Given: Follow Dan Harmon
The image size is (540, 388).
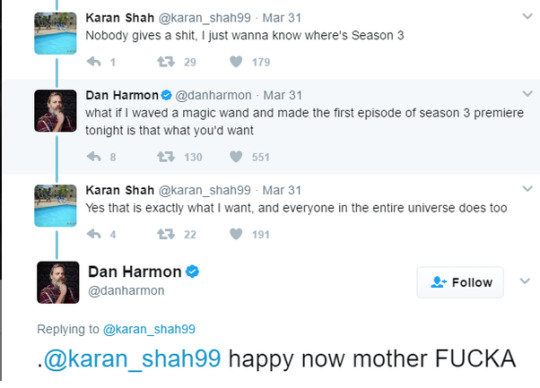Looking at the screenshot, I should coord(460,282).
